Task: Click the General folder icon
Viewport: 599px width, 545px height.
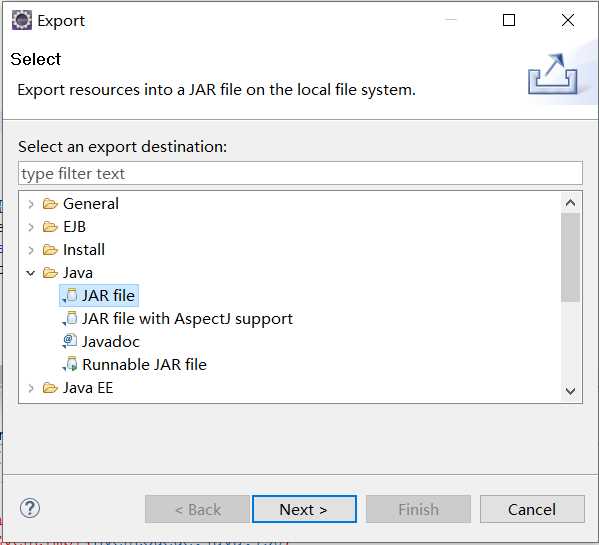Action: [x=50, y=204]
